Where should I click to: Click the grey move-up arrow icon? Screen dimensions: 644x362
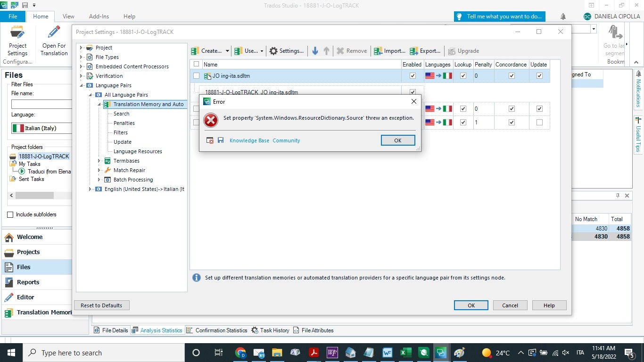click(x=326, y=51)
